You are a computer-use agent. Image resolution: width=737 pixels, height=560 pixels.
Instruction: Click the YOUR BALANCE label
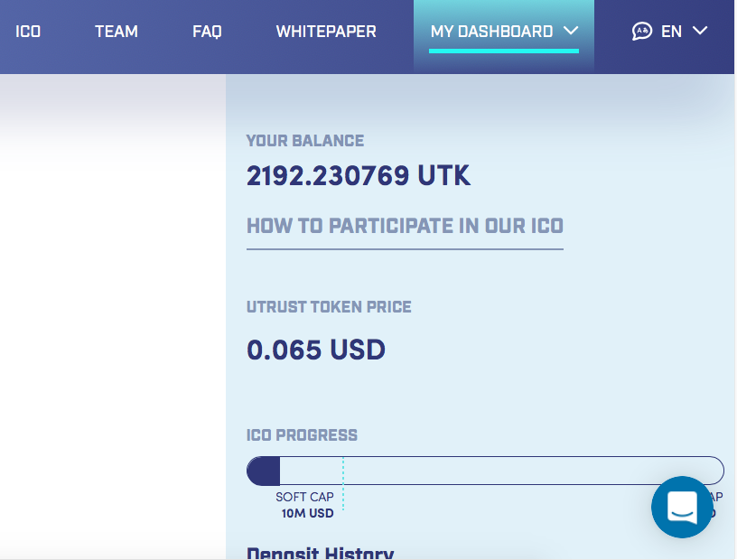[x=305, y=141]
